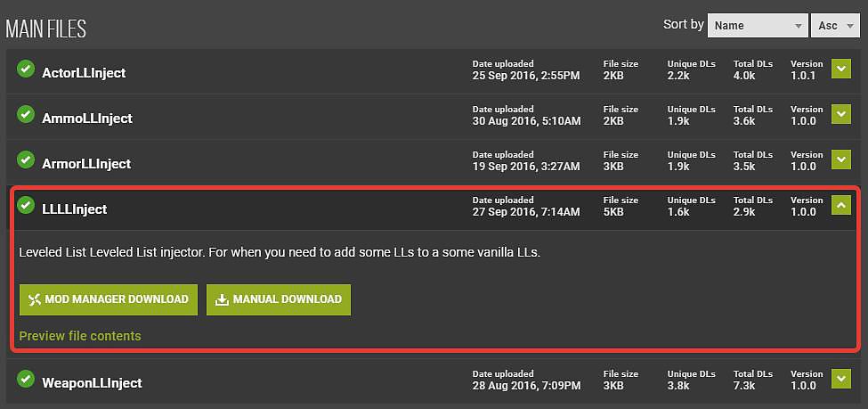Select the WeaponLLInject file title
868x409 pixels.
[x=92, y=383]
